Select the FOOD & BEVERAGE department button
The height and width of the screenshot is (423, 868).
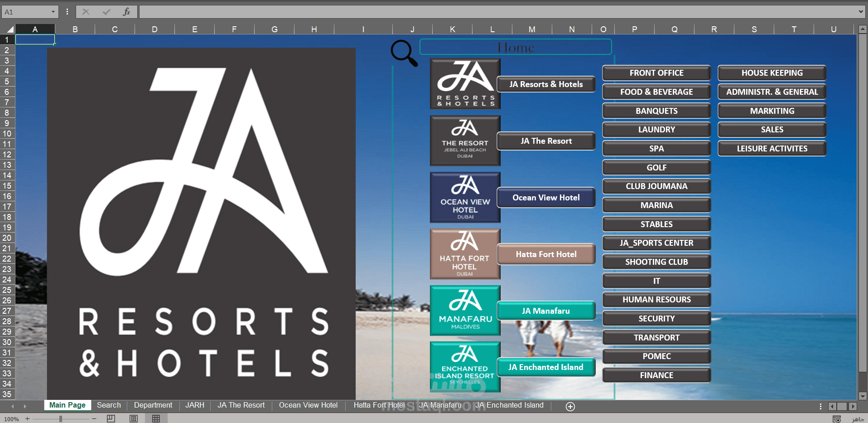pyautogui.click(x=656, y=92)
